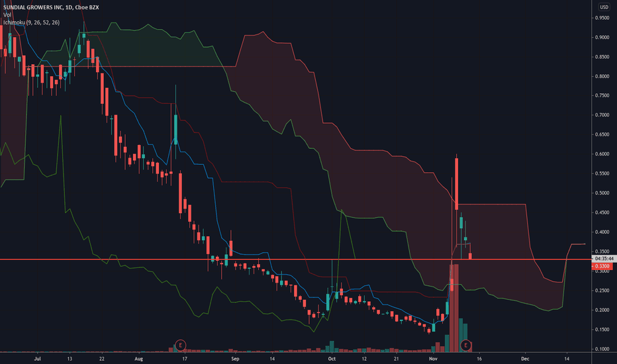Open the earnings marker E near November

465,345
